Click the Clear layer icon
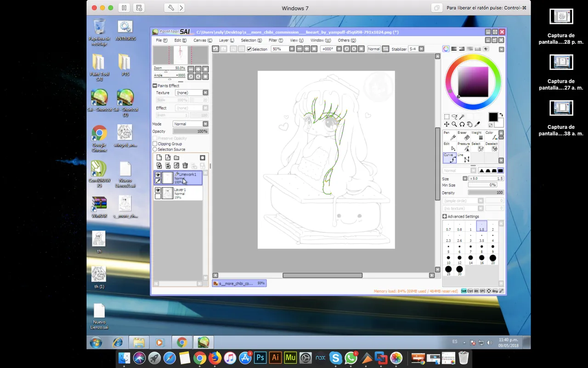The width and height of the screenshot is (588, 368). (176, 166)
